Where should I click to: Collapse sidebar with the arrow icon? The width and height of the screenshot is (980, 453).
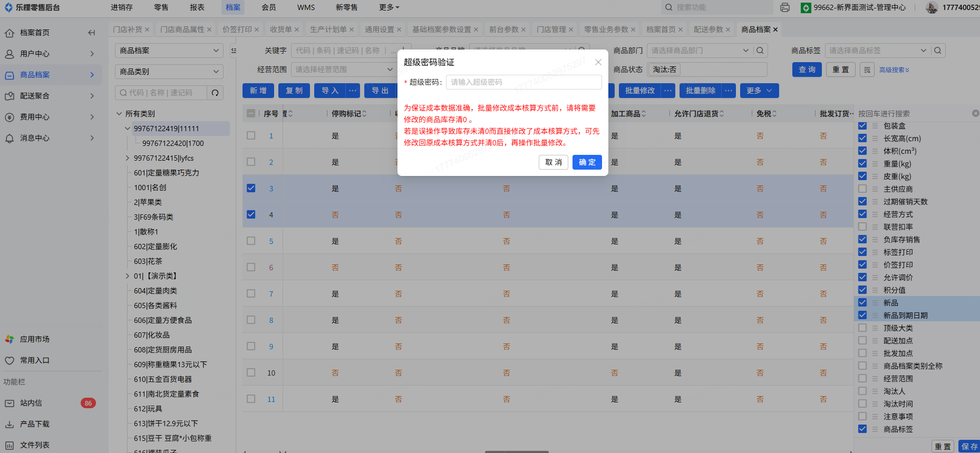coord(91,33)
